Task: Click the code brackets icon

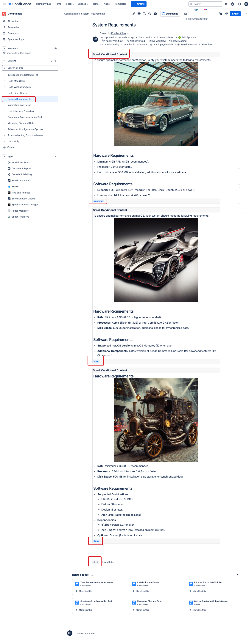Action: (186, 14)
